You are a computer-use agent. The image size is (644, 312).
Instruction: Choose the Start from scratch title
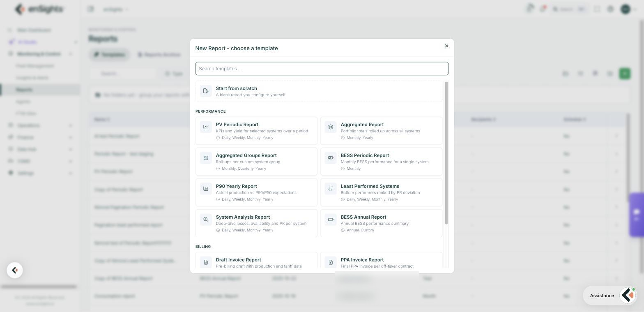click(237, 88)
